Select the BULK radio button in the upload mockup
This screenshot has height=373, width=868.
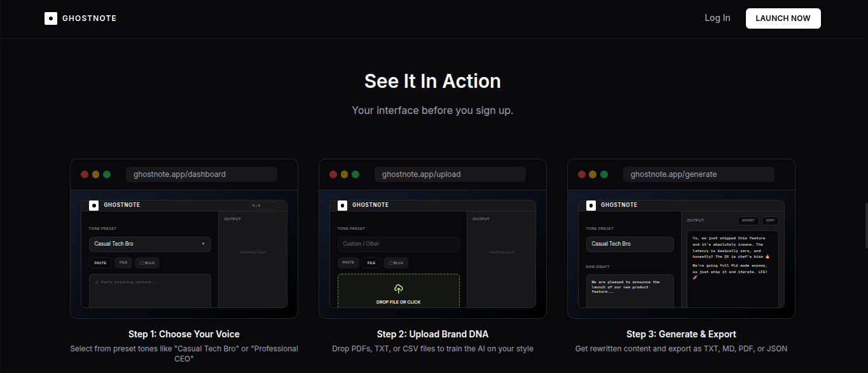point(396,262)
